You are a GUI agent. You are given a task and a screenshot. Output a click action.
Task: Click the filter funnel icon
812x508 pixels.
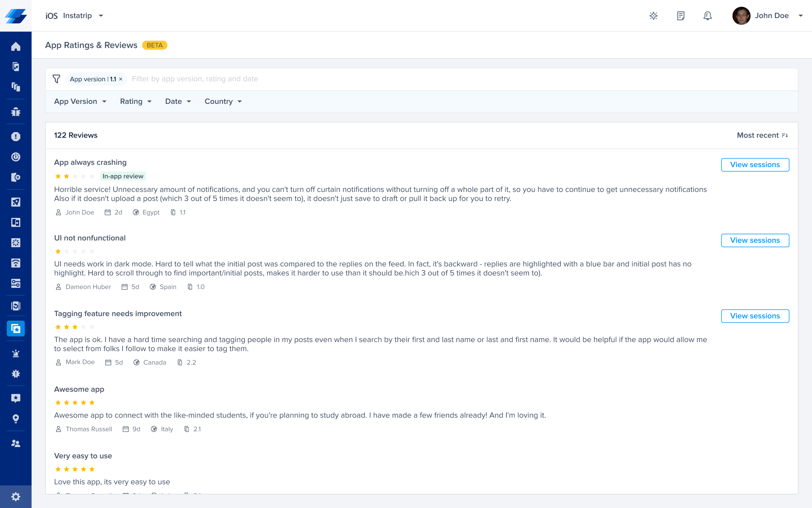56,79
